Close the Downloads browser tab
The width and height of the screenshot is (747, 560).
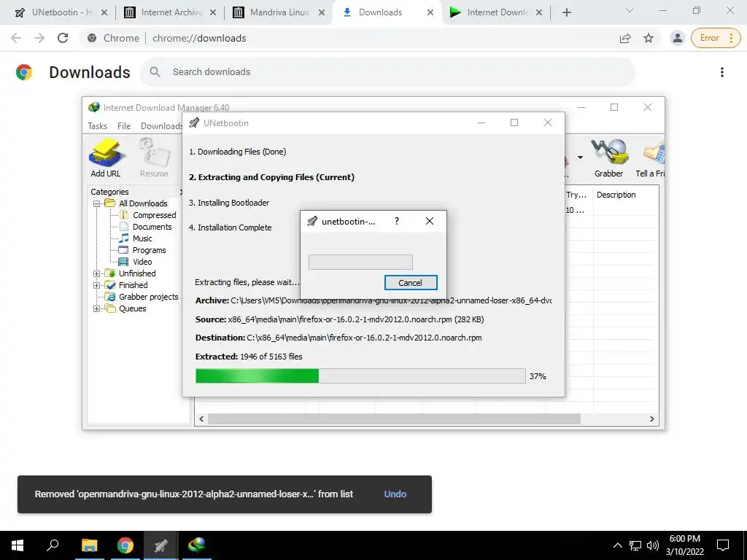[430, 12]
